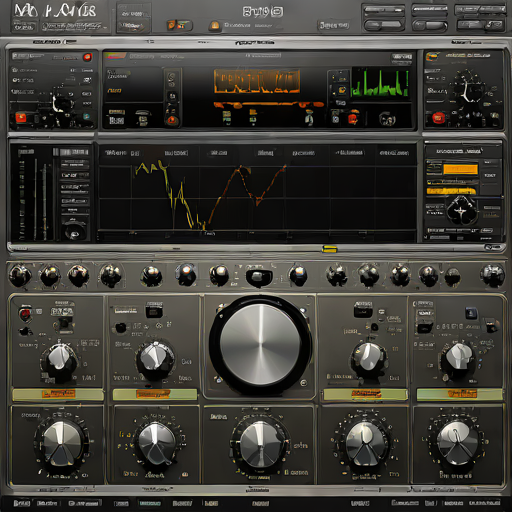Click the first pill-shaped button in the top-right header
The width and height of the screenshot is (512, 512).
(383, 24)
